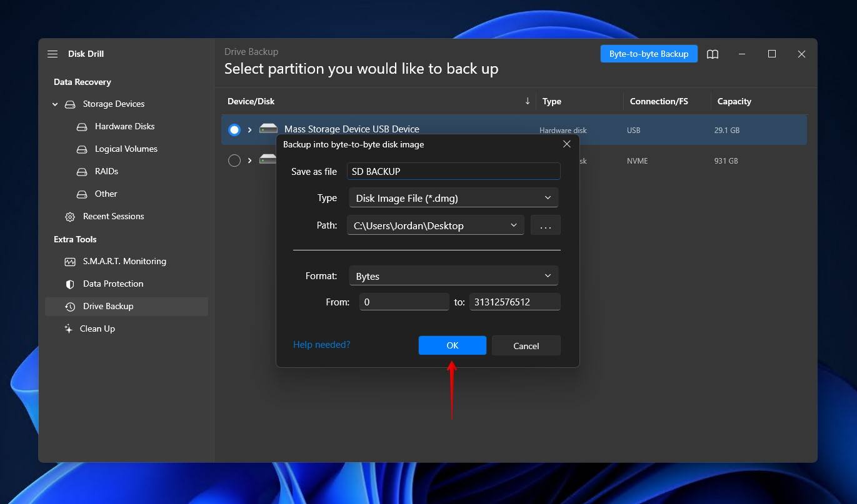Maximize the Disk Drill window

772,54
